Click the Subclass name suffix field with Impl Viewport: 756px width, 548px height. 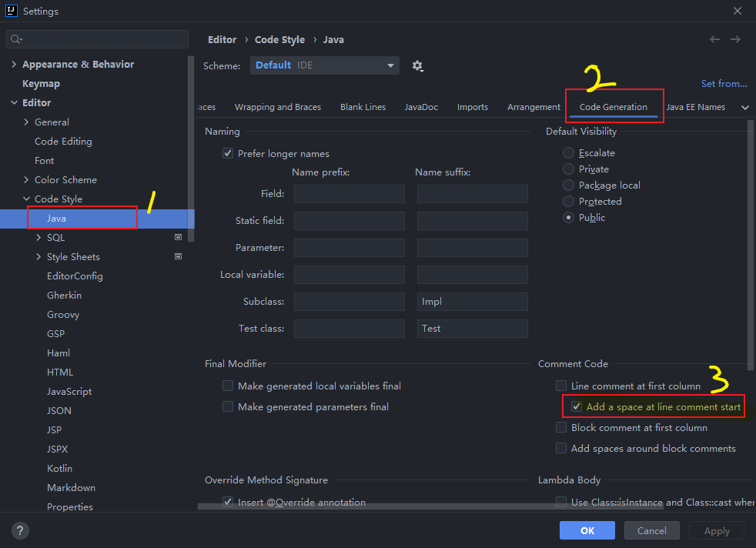tap(472, 302)
